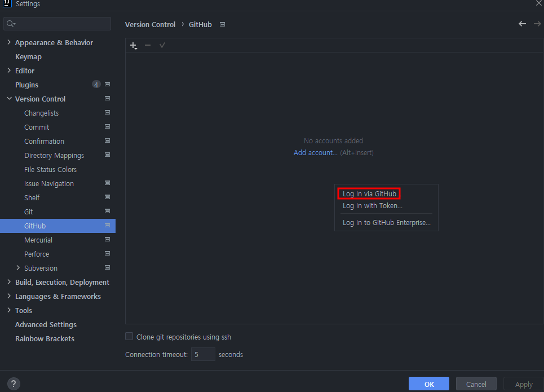This screenshot has height=392, width=544.
Task: Click project settings icon in selected GitHub row
Action: pyautogui.click(x=107, y=226)
